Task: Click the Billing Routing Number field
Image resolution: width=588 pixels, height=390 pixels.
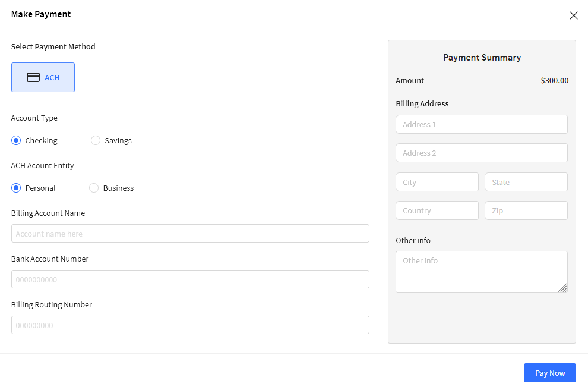Action: point(190,325)
